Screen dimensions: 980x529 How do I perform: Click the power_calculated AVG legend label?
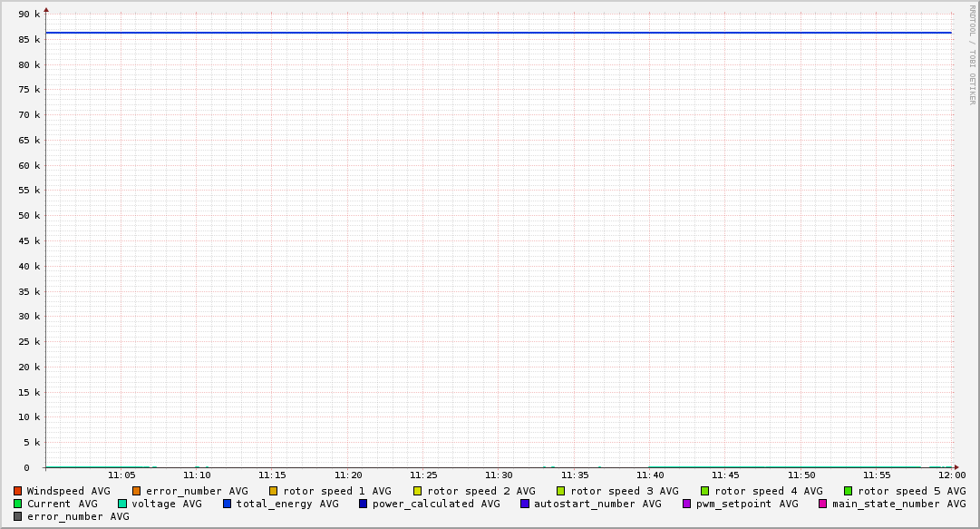[x=436, y=504]
